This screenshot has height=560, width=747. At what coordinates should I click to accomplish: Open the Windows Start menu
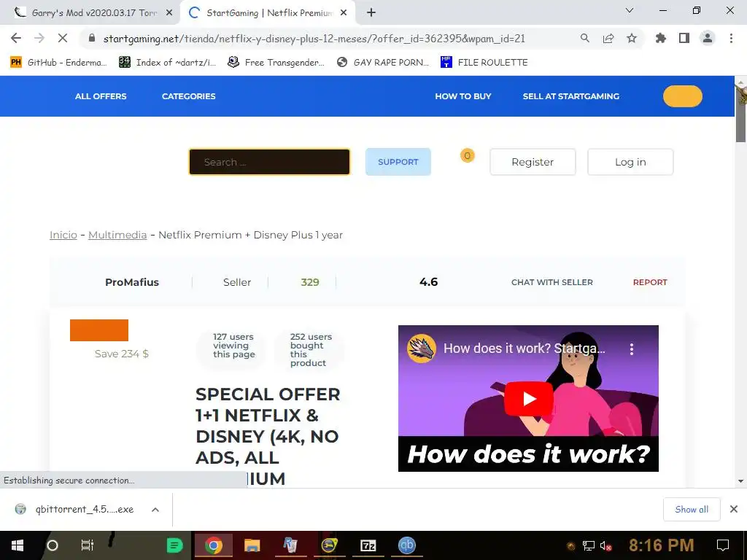(18, 545)
